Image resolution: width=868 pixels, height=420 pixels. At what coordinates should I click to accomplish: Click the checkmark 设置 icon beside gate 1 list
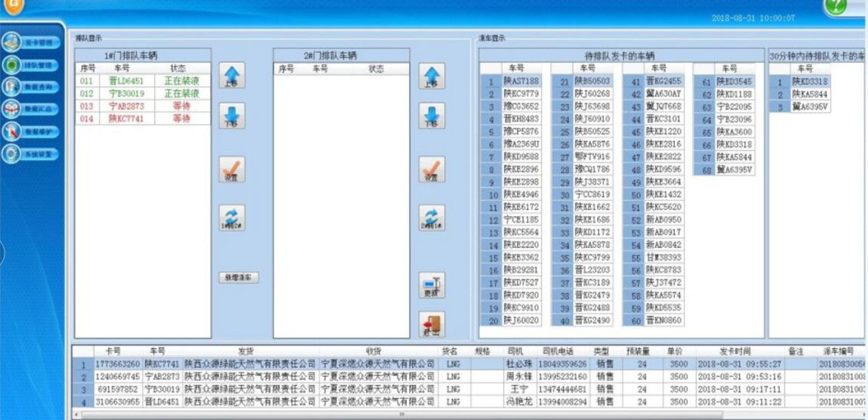(232, 169)
